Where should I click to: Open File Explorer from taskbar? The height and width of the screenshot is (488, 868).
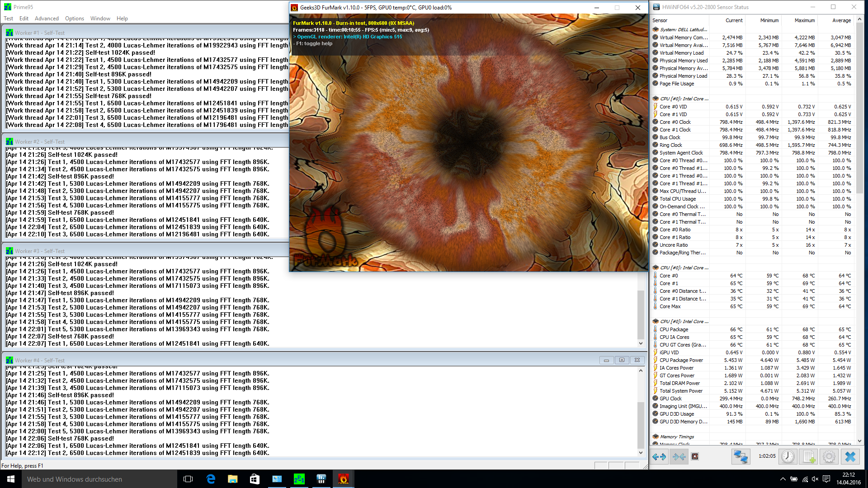(x=232, y=479)
